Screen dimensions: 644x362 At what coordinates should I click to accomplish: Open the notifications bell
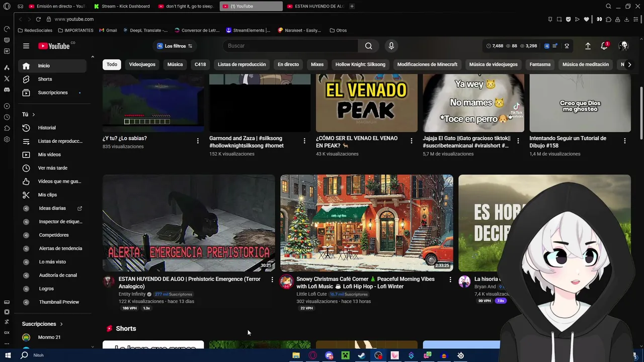[x=604, y=46]
